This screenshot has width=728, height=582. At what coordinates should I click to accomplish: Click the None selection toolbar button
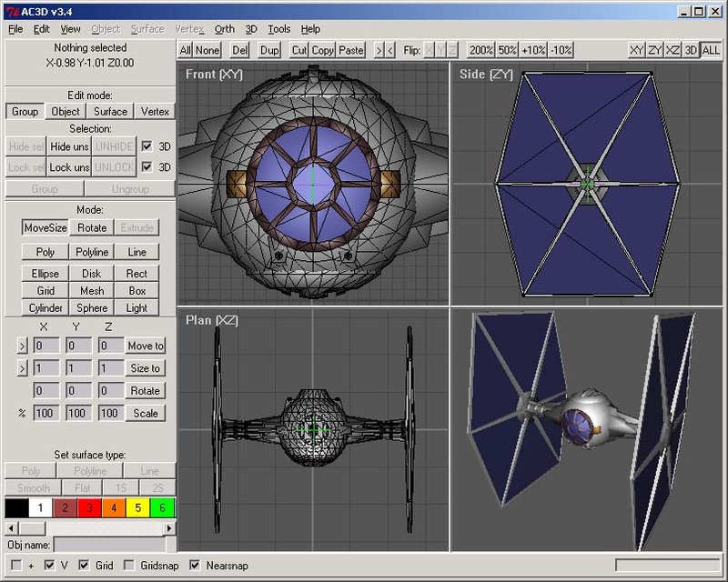pyautogui.click(x=207, y=50)
